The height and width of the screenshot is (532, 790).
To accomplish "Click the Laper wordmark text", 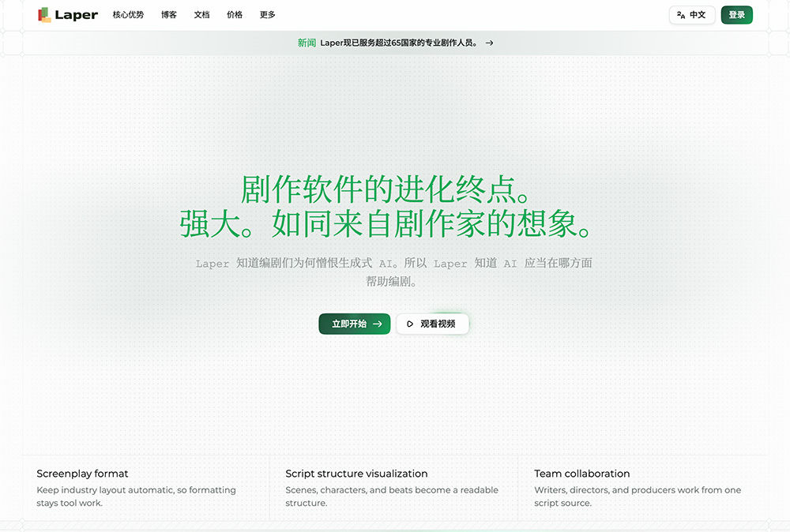I will [76, 15].
